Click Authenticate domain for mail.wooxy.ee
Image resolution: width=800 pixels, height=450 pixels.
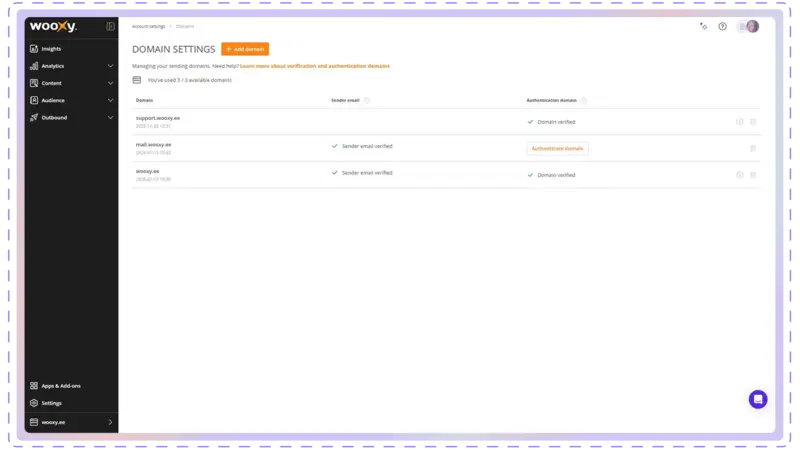557,148
